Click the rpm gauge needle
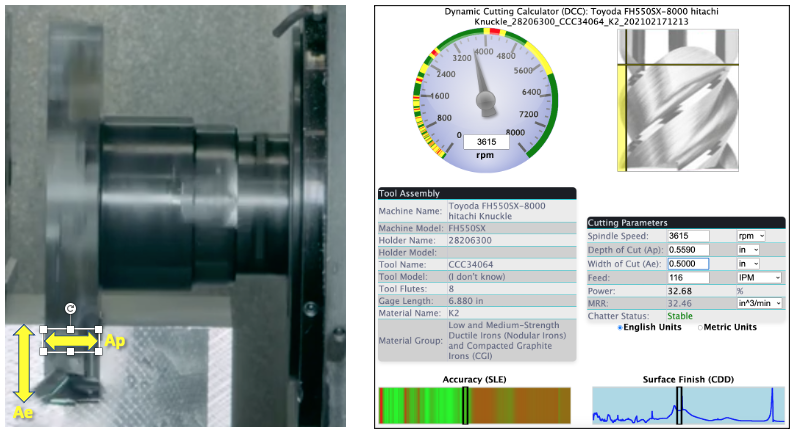 480,76
